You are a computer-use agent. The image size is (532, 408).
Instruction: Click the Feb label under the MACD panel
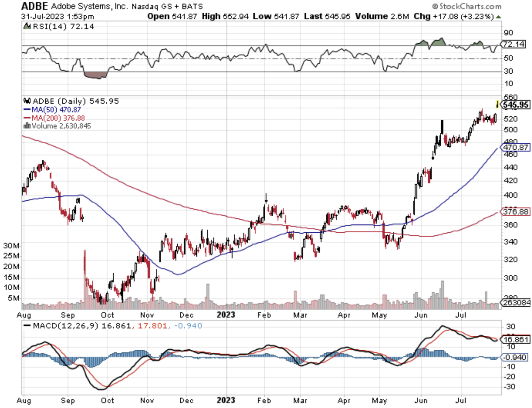click(264, 400)
